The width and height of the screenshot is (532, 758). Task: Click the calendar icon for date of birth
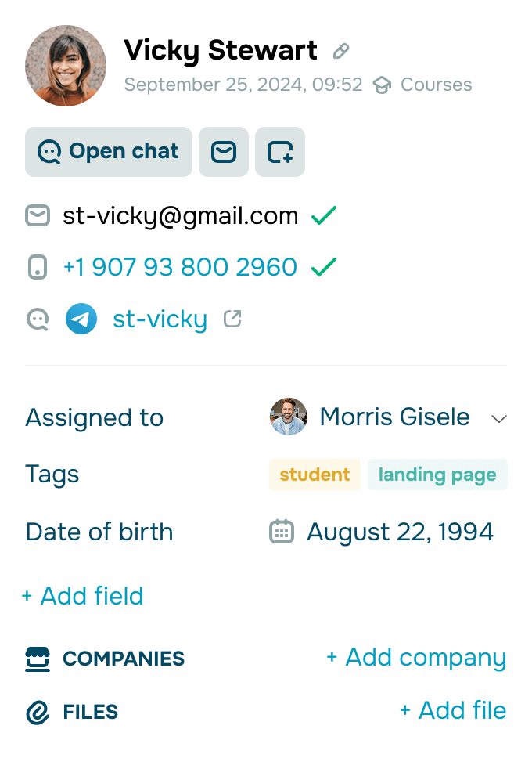pyautogui.click(x=282, y=532)
